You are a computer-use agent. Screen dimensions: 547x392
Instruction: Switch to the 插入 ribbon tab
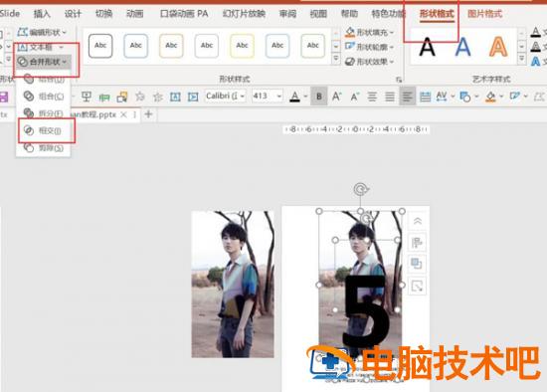tap(42, 14)
